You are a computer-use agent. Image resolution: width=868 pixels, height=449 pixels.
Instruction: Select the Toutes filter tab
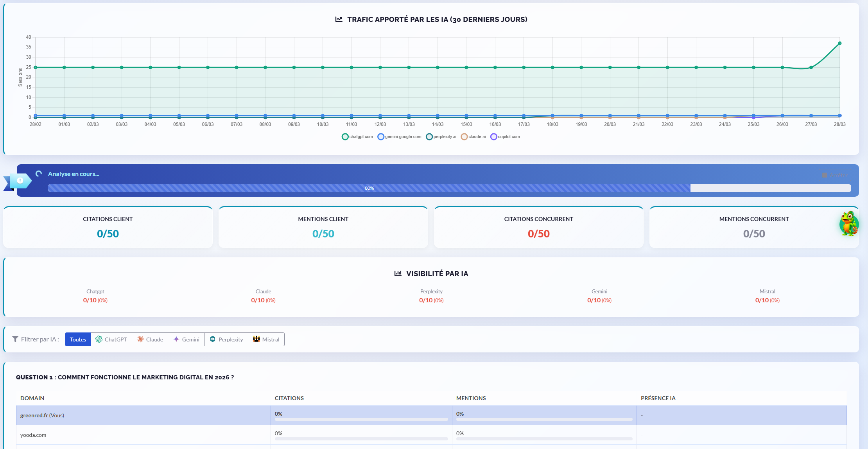pyautogui.click(x=78, y=339)
